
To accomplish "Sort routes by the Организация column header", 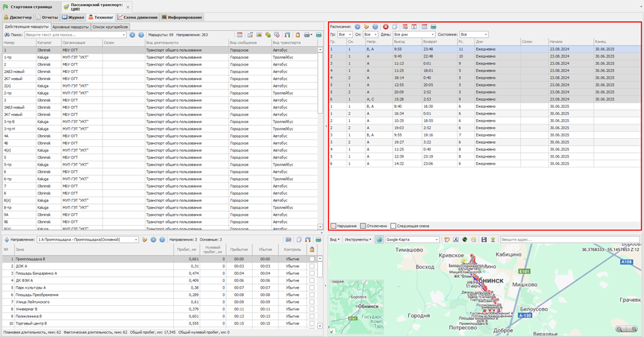I will pos(81,42).
